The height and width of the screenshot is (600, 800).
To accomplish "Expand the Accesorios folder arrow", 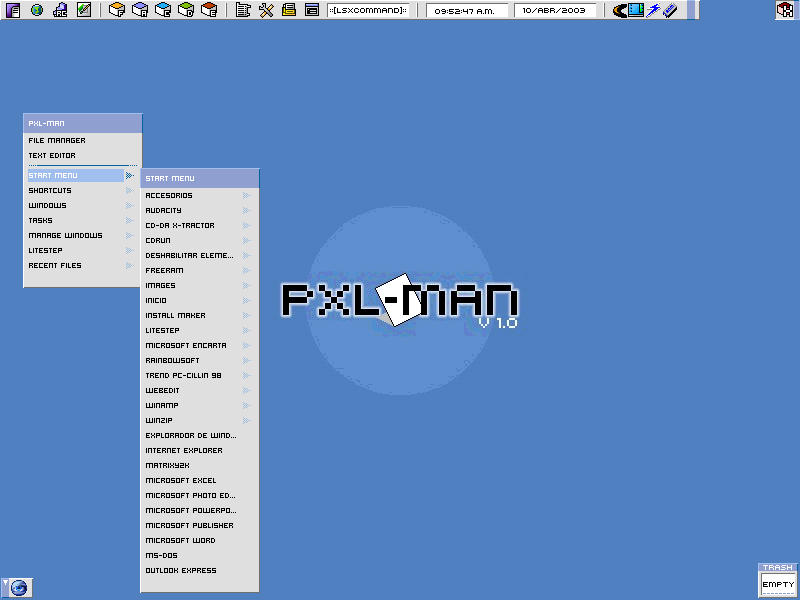I will tap(247, 195).
